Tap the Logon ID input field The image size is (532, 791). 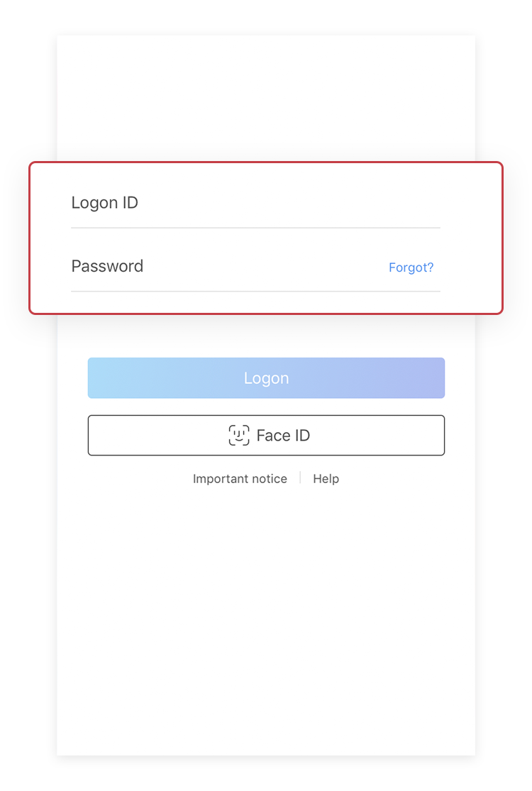pyautogui.click(x=255, y=203)
